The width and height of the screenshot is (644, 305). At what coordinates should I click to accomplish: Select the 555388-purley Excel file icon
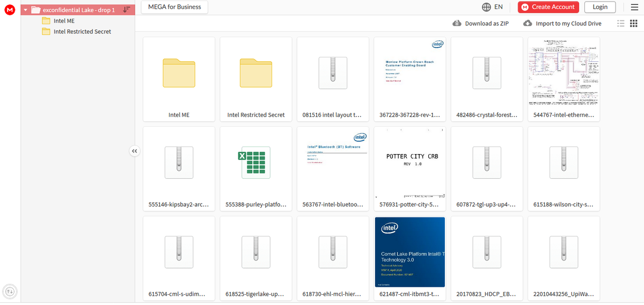tap(255, 162)
